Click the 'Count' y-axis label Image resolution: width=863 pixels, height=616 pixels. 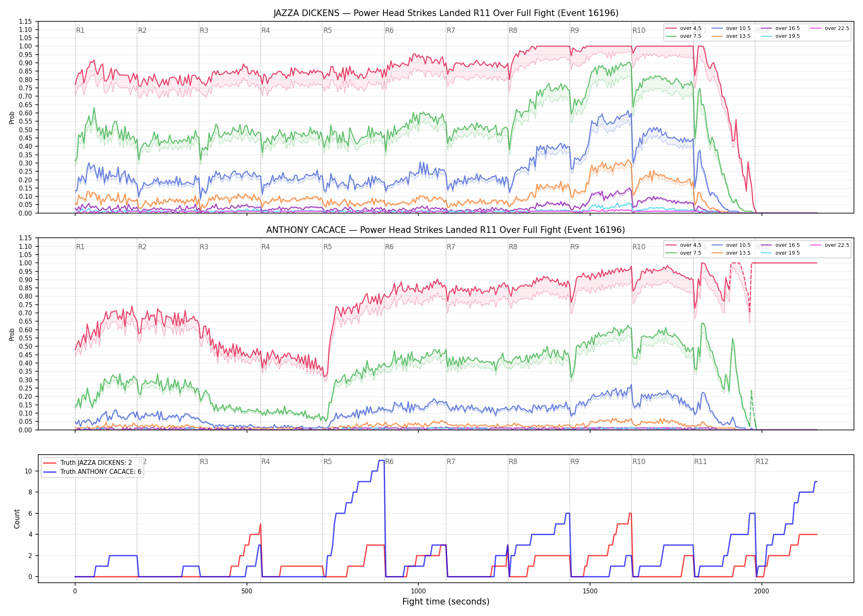pyautogui.click(x=17, y=519)
